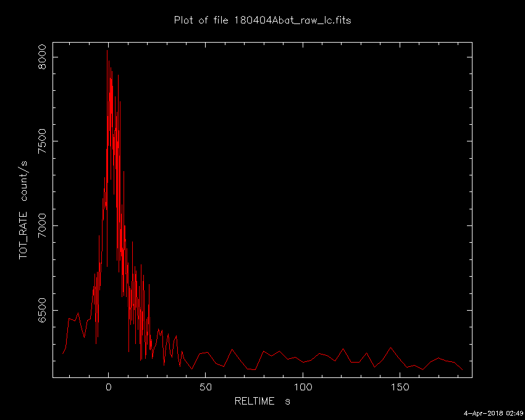Click the 100 x-axis tick label

pos(303,387)
